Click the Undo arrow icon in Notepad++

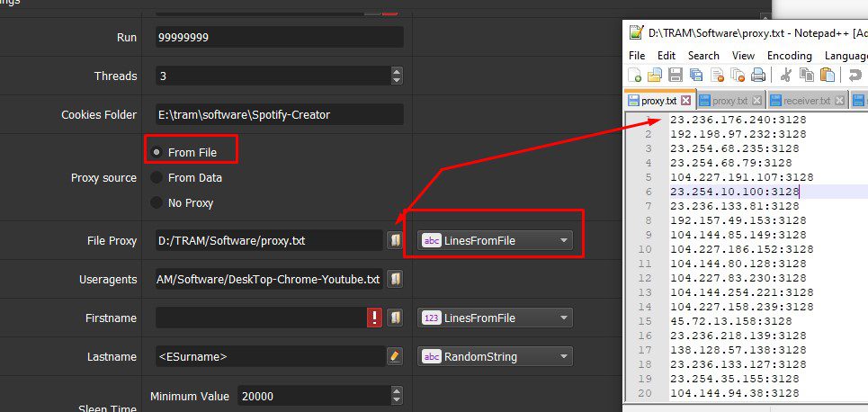click(855, 75)
